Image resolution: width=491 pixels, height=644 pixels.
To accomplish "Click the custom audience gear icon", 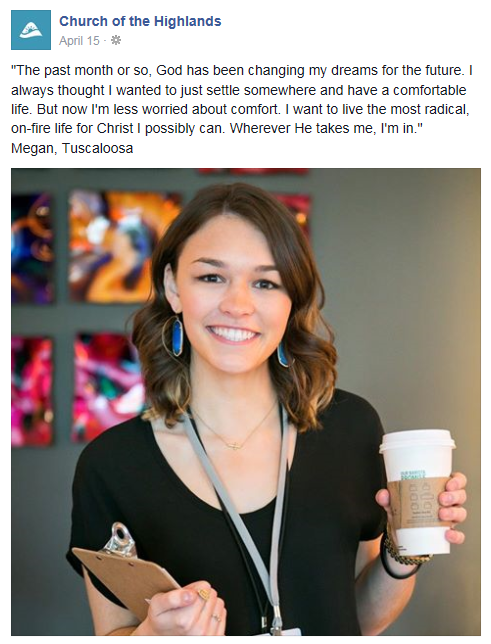I will pyautogui.click(x=116, y=40).
